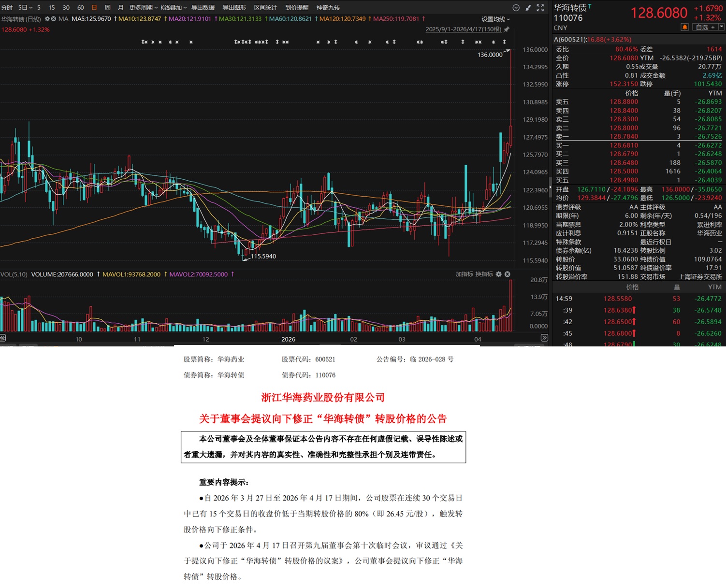Select the drawing brush tool icon
This screenshot has width=726, height=588.
[528, 8]
